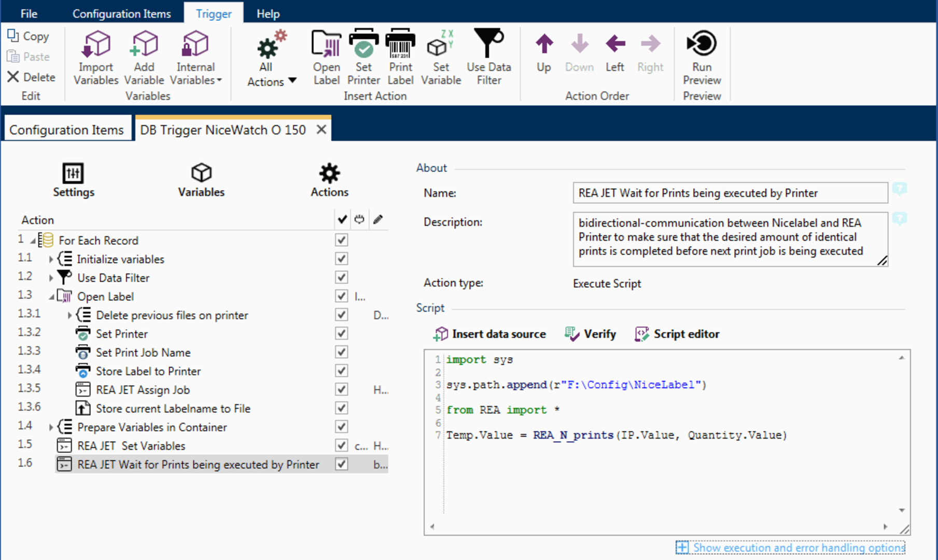The height and width of the screenshot is (560, 938).
Task: Click the Add Variable icon
Action: [x=144, y=56]
